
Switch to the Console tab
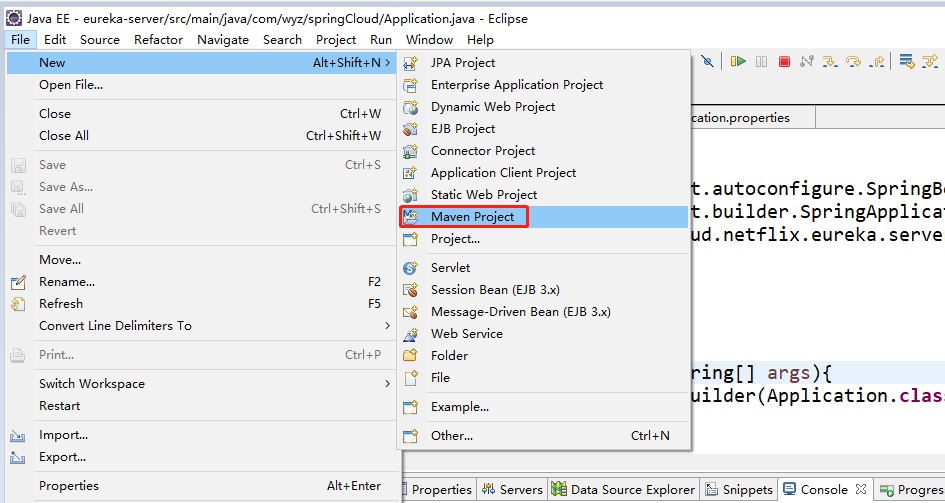(824, 489)
